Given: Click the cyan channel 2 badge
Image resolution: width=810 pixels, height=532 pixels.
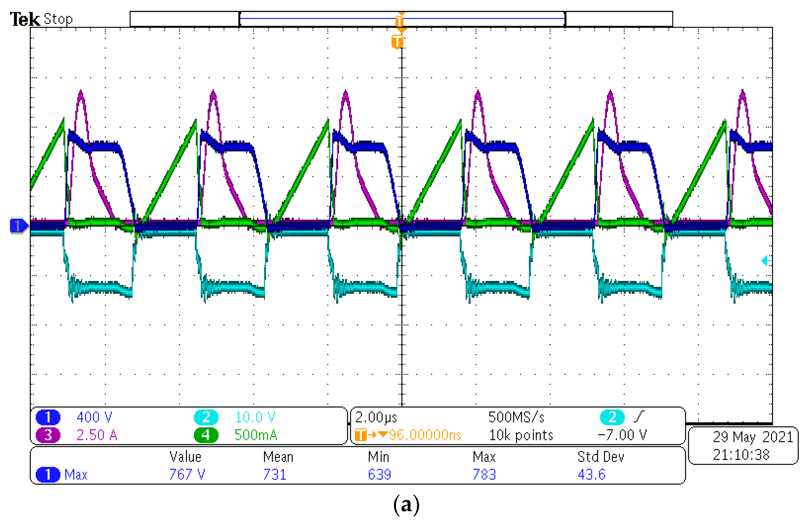Looking at the screenshot, I should click(206, 417).
